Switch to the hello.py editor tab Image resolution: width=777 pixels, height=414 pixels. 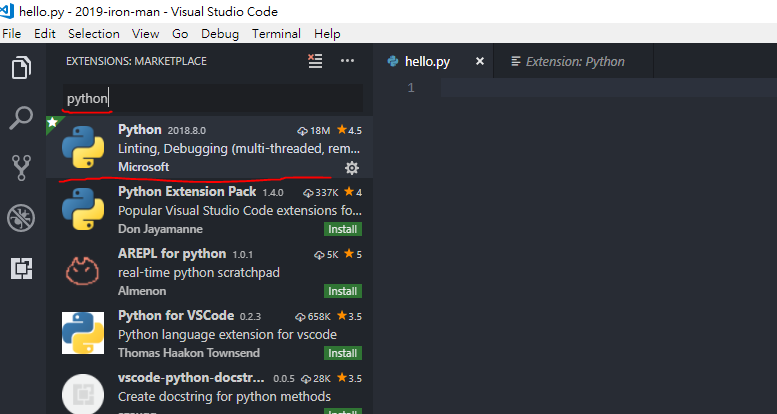[427, 61]
